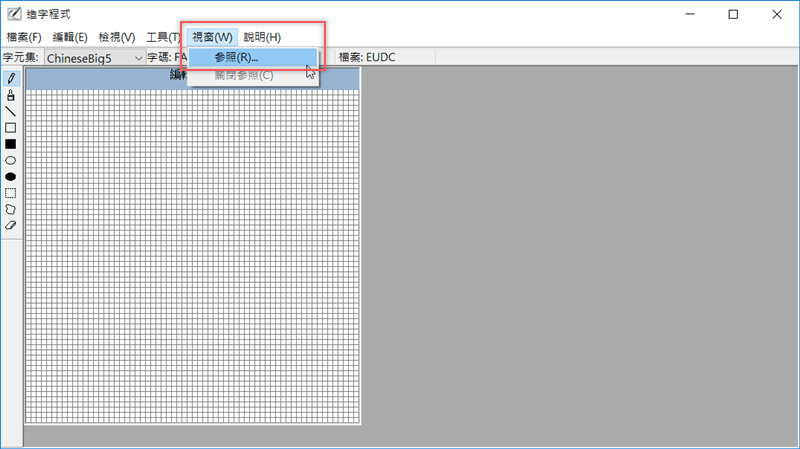Close the 造字程式 window
Image resolution: width=800 pixels, height=449 pixels.
click(777, 14)
